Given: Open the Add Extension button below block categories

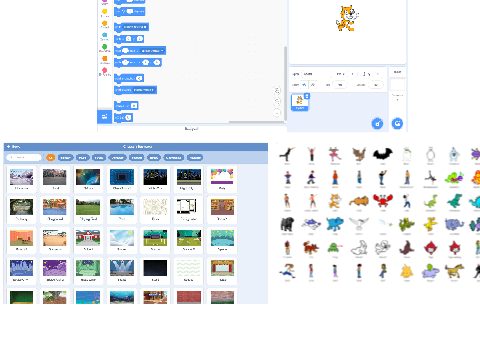Looking at the screenshot, I should 104,117.
